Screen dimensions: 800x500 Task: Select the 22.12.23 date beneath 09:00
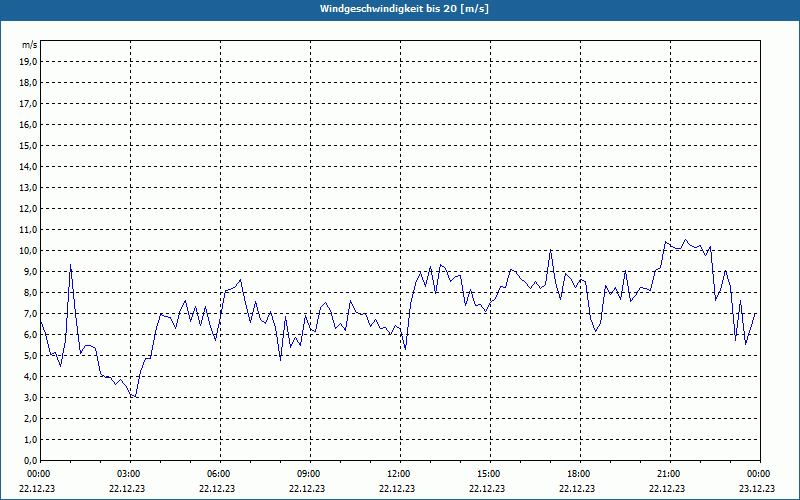point(307,488)
